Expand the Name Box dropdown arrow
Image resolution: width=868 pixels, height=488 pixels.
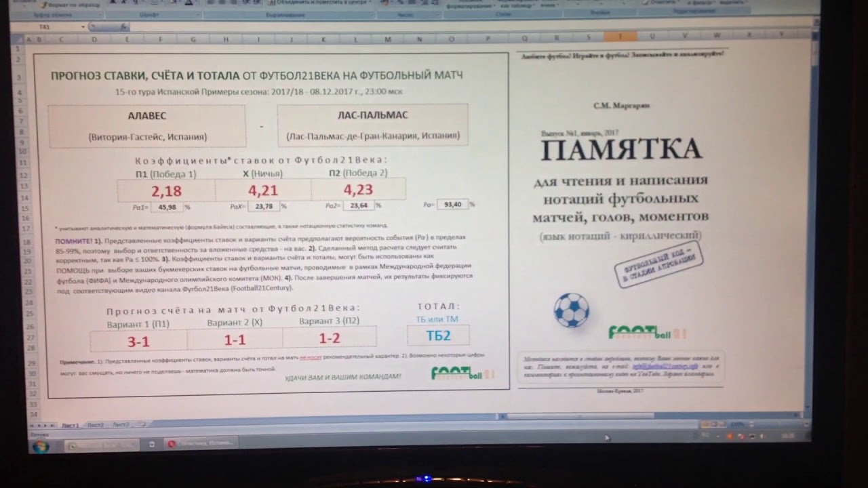click(x=83, y=27)
